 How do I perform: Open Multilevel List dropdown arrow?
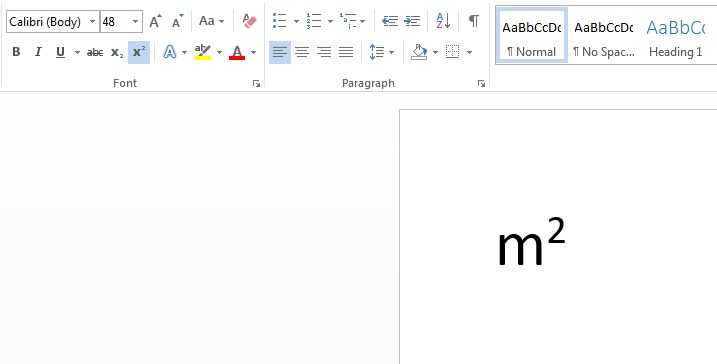(x=363, y=21)
